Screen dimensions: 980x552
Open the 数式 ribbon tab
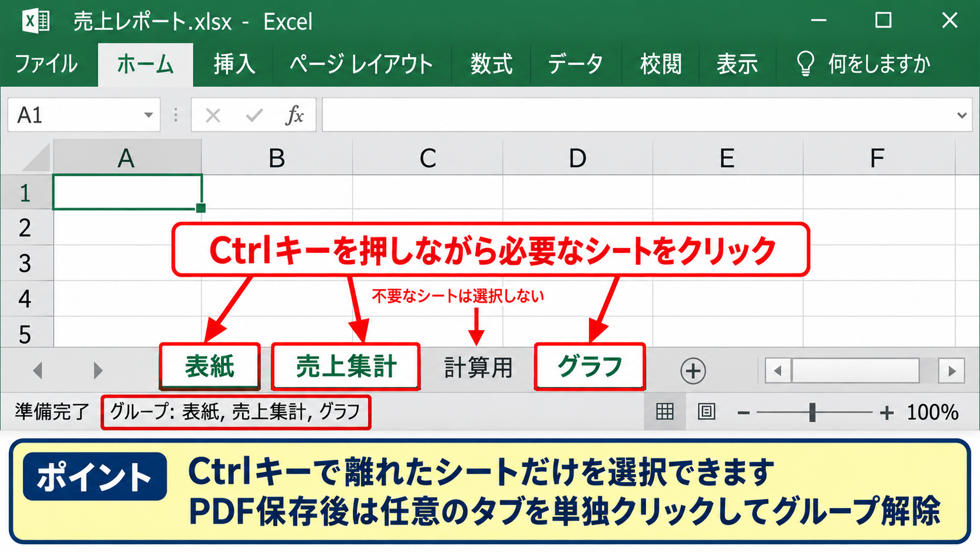click(x=491, y=64)
